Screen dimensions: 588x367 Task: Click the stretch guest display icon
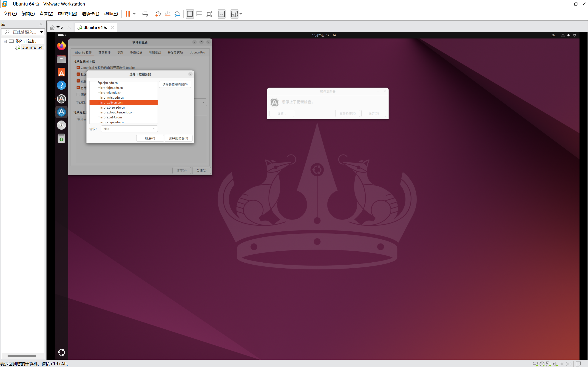[x=234, y=14]
